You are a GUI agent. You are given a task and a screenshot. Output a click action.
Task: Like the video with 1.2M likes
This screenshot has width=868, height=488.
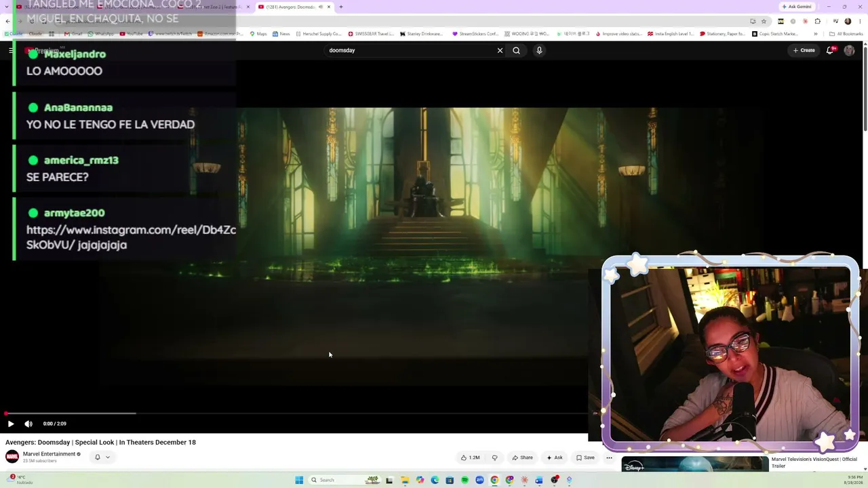coord(470,457)
